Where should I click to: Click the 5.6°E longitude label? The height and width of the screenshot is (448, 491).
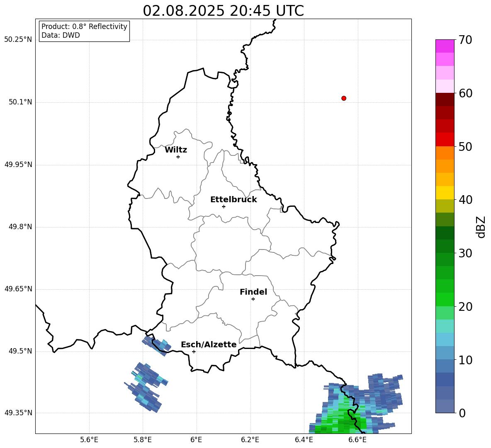(x=89, y=440)
